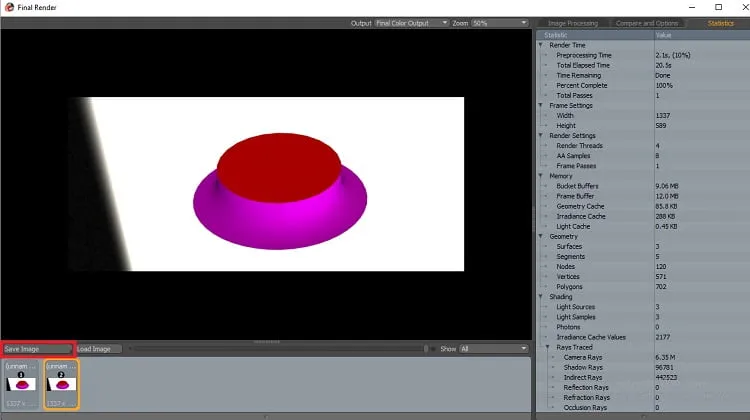750x420 pixels.
Task: Maximize the Final Render window
Action: click(x=718, y=7)
